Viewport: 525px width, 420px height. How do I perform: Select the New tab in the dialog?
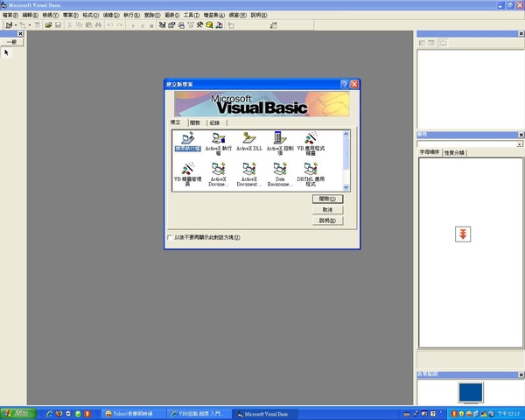(176, 122)
